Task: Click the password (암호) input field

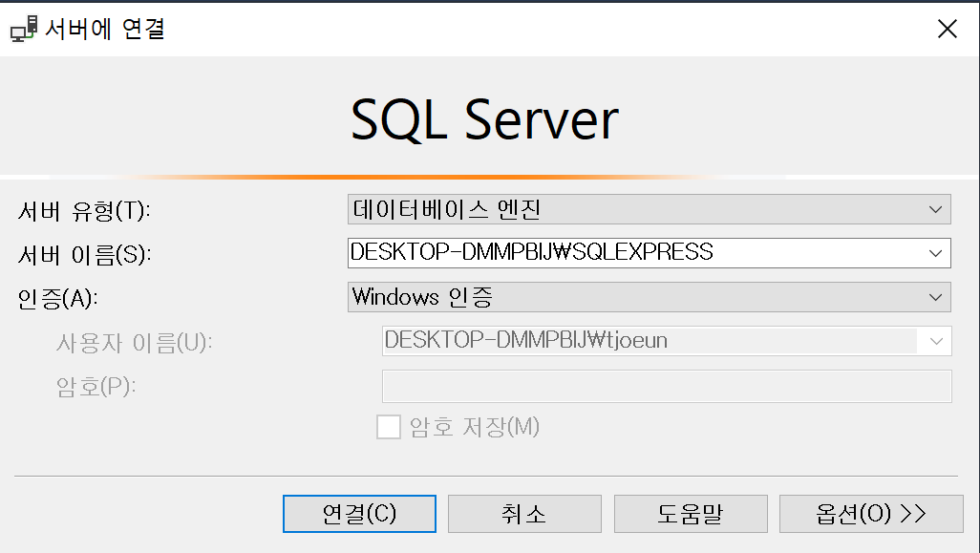Action: pos(667,386)
